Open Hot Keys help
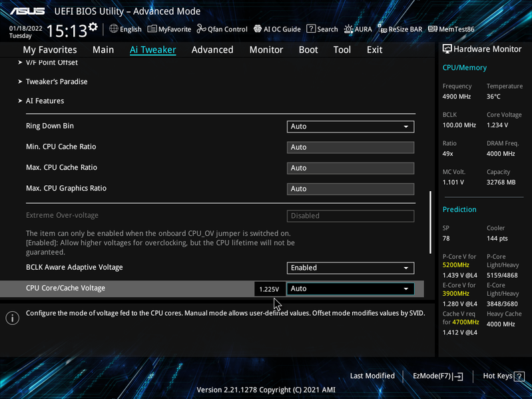The image size is (532, 399). (503, 376)
